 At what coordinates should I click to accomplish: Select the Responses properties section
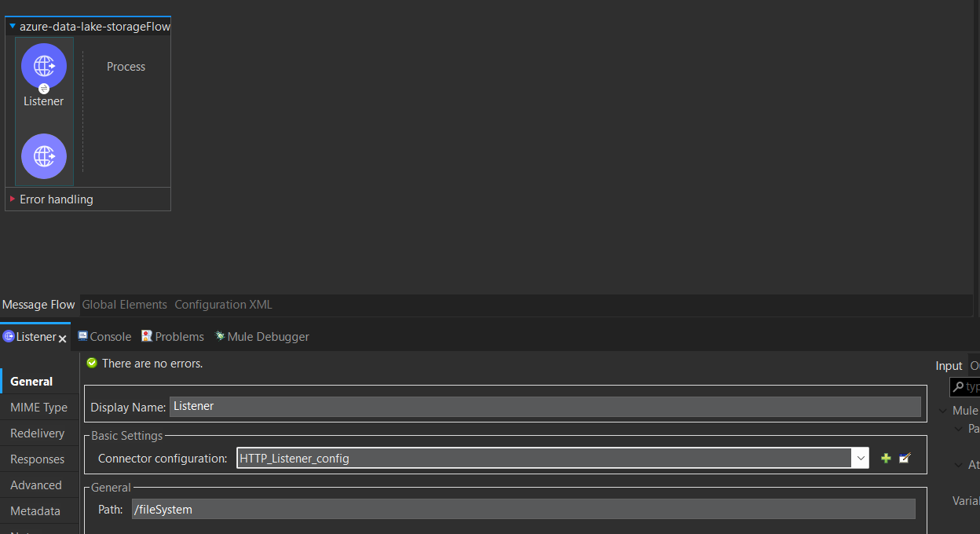click(37, 459)
